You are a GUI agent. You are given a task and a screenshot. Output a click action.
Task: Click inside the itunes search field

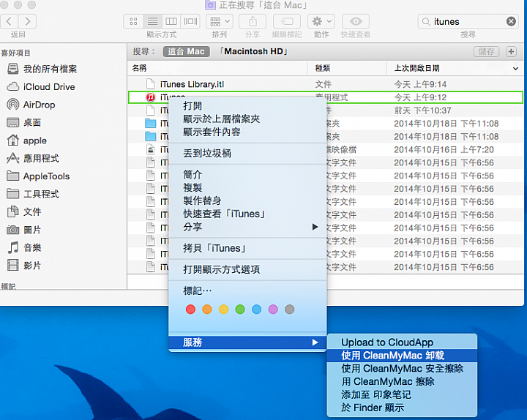tap(468, 21)
